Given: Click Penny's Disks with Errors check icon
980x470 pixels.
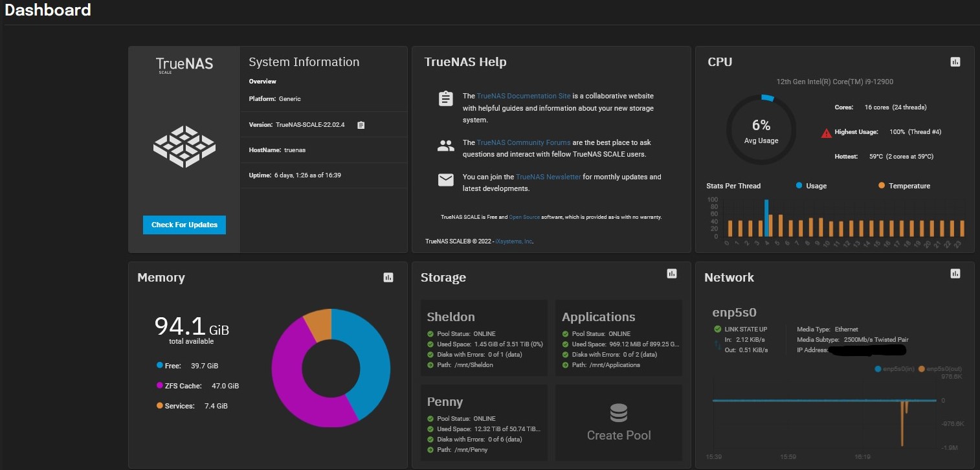Looking at the screenshot, I should pyautogui.click(x=430, y=440).
